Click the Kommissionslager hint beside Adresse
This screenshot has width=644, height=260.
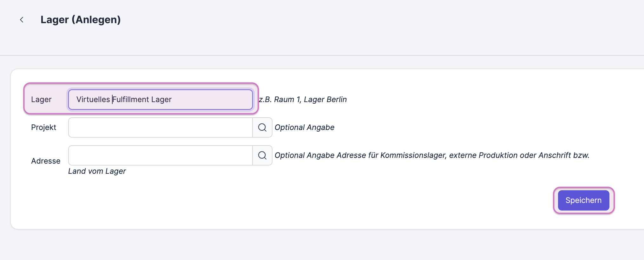[x=432, y=155]
